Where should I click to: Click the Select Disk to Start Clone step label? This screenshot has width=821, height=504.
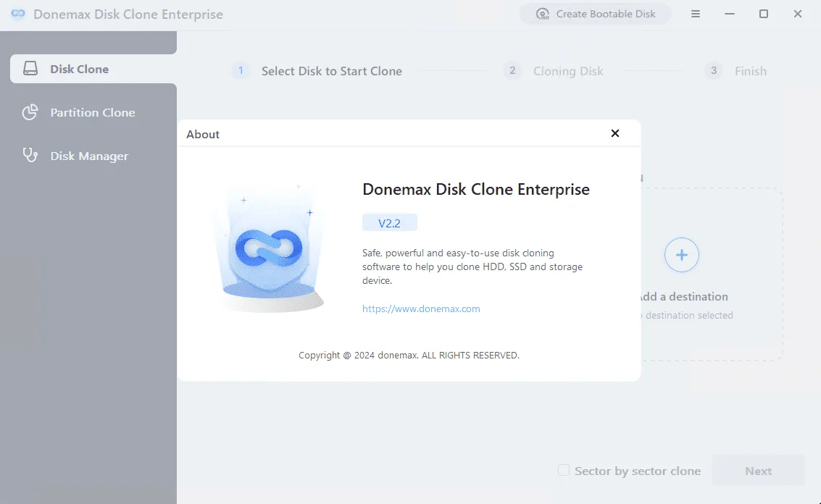tap(332, 71)
